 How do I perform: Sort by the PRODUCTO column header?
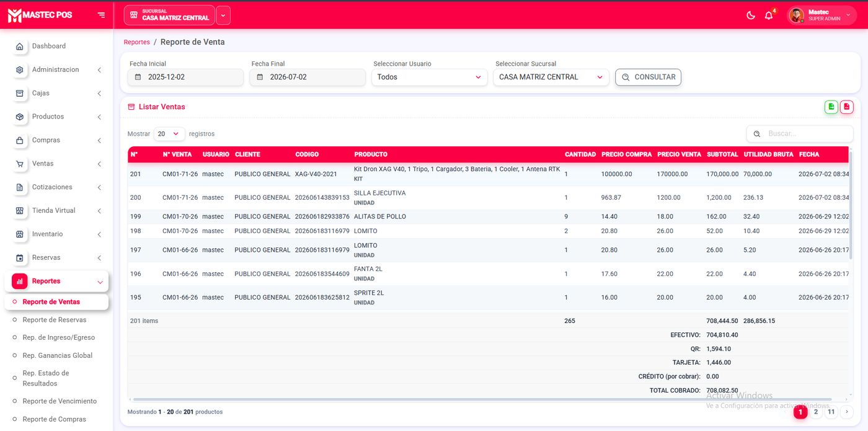(371, 154)
